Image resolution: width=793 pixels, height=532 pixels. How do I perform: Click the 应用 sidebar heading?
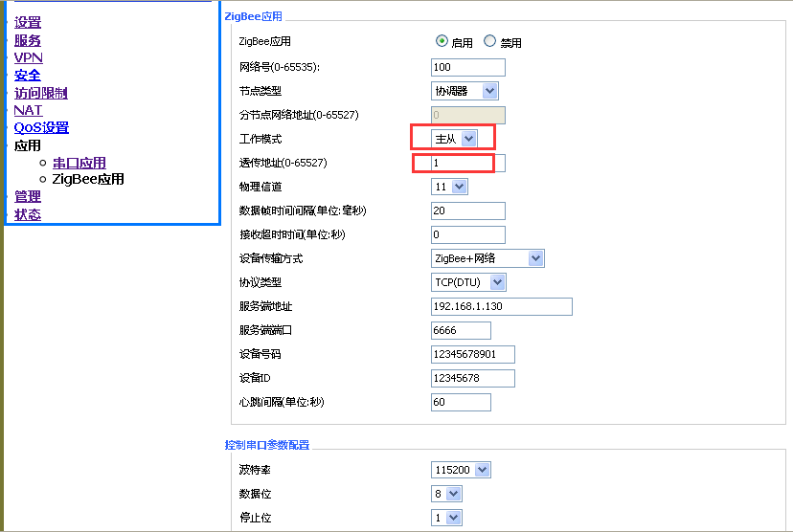tap(28, 146)
